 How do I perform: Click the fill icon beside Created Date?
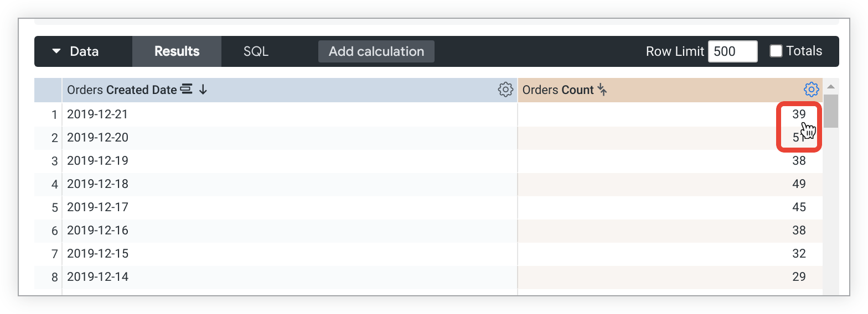[187, 90]
